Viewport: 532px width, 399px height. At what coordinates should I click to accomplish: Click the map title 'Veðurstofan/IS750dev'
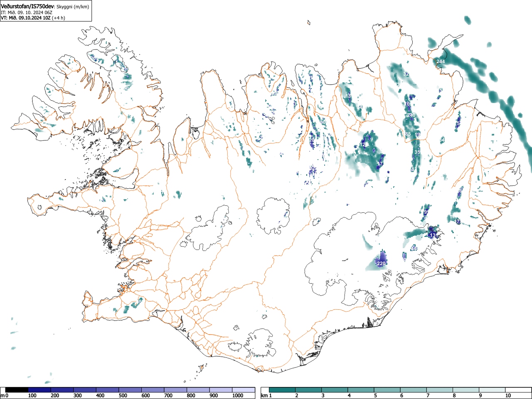pyautogui.click(x=27, y=6)
